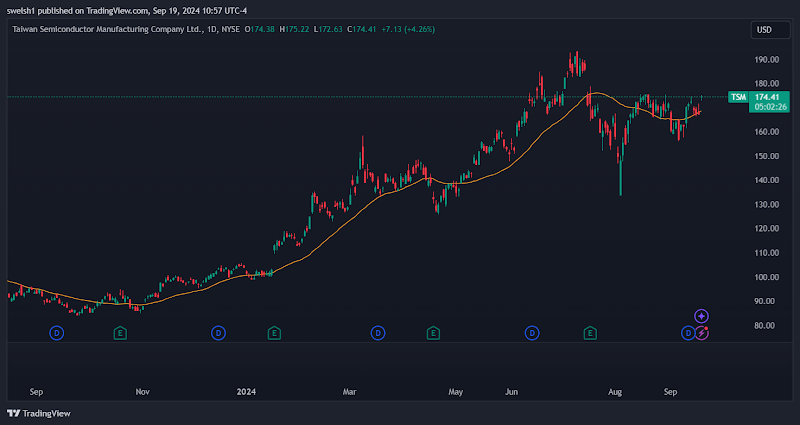
Task: Click the dividend marker in September 2023
Action: coord(56,334)
